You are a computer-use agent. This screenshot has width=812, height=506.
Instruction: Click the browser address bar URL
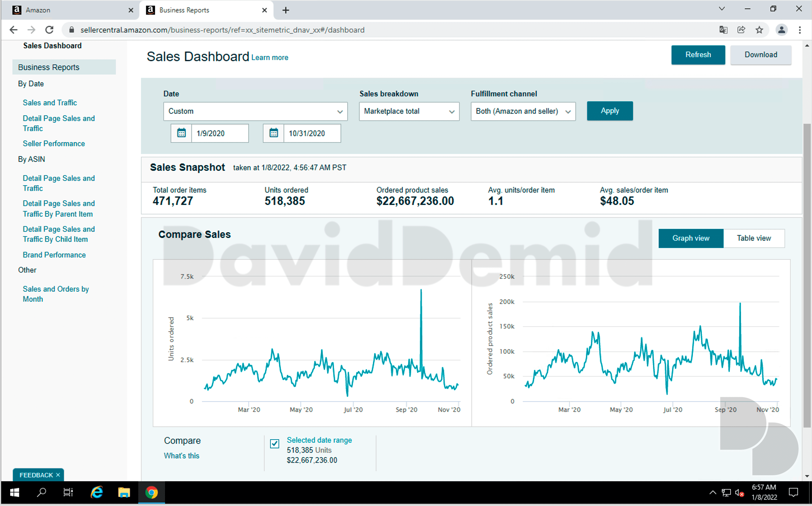(222, 30)
